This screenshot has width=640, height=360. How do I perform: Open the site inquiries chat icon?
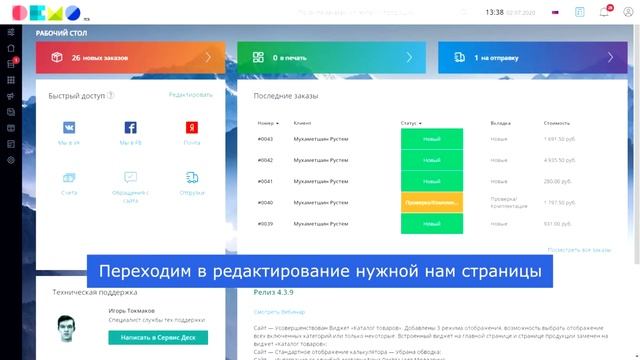(131, 177)
